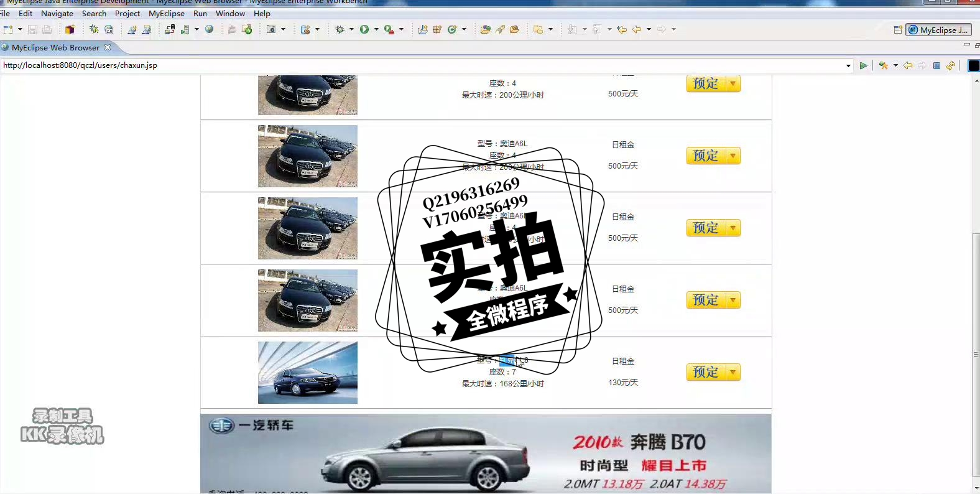Expand the New Java Class dropdown arrow
The width and height of the screenshot is (980, 494).
pyautogui.click(x=464, y=29)
